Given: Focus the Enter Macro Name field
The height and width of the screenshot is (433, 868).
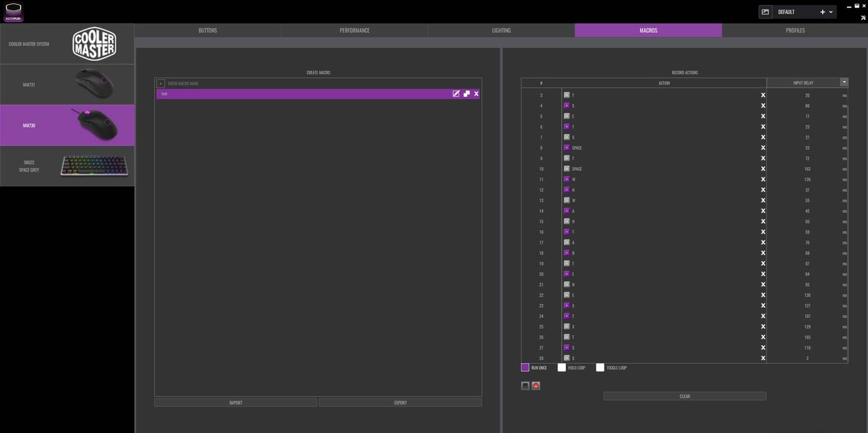Looking at the screenshot, I should pos(322,83).
